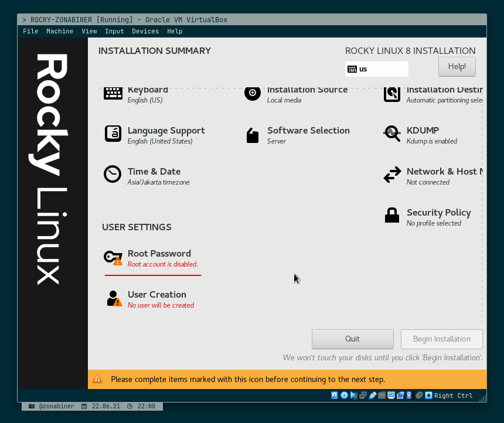This screenshot has height=423, width=504.
Task: Click the USB devices icon in VirtualBox status bar
Action: [x=373, y=395]
